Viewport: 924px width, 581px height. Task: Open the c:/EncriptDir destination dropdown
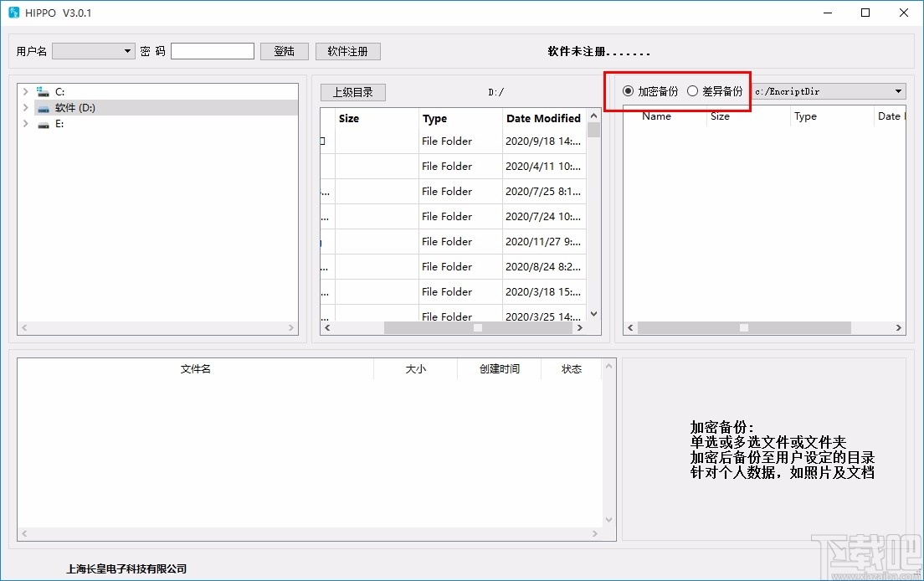(x=897, y=90)
